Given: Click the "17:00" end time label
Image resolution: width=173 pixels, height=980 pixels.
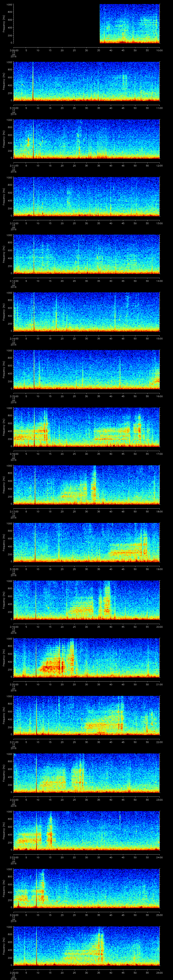Looking at the screenshot, I should (x=159, y=454).
